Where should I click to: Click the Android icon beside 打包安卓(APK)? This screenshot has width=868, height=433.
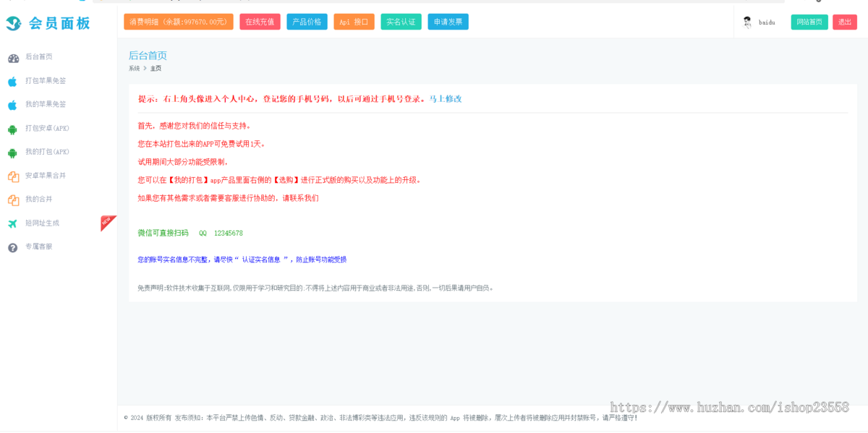pos(12,129)
